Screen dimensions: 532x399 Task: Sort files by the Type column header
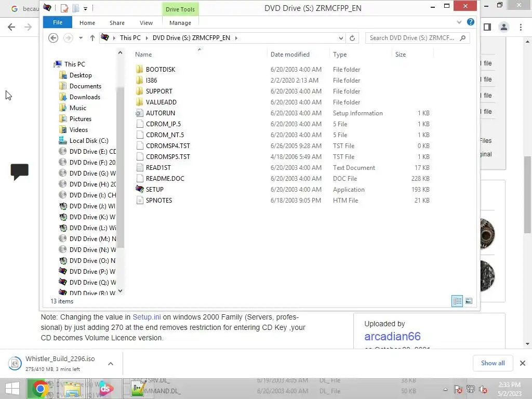point(340,54)
